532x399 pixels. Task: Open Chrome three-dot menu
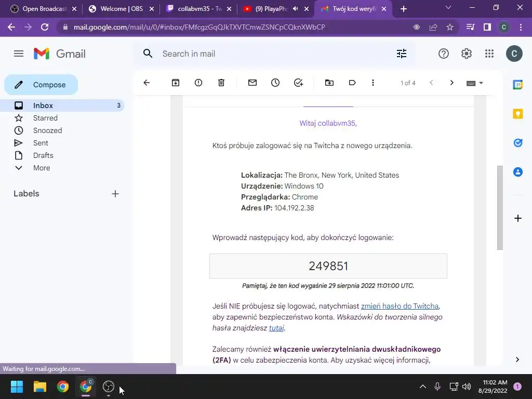521,27
